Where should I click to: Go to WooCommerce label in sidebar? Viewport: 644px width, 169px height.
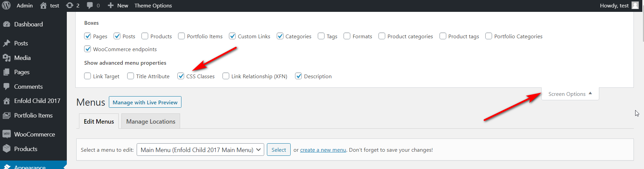click(x=35, y=134)
